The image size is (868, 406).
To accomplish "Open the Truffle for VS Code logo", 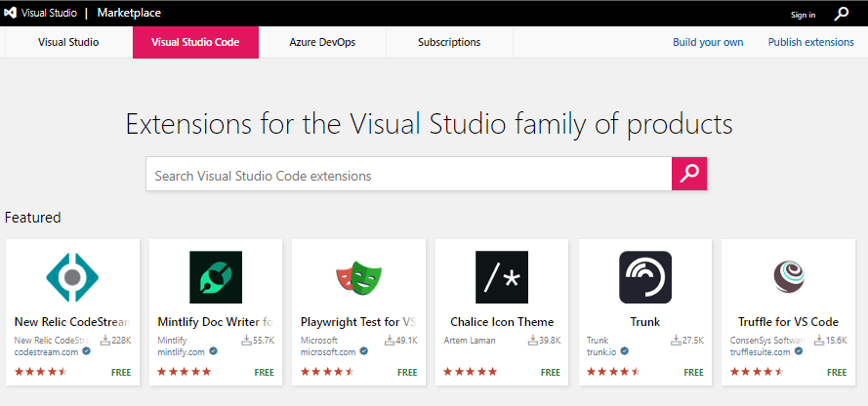I will pos(788,277).
